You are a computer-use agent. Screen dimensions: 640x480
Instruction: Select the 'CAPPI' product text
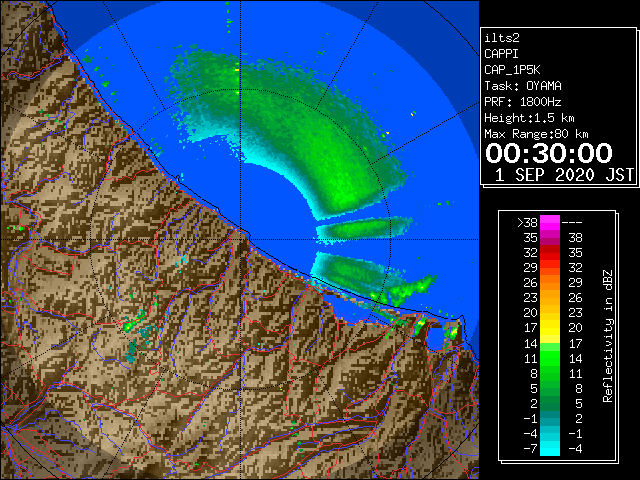[501, 54]
